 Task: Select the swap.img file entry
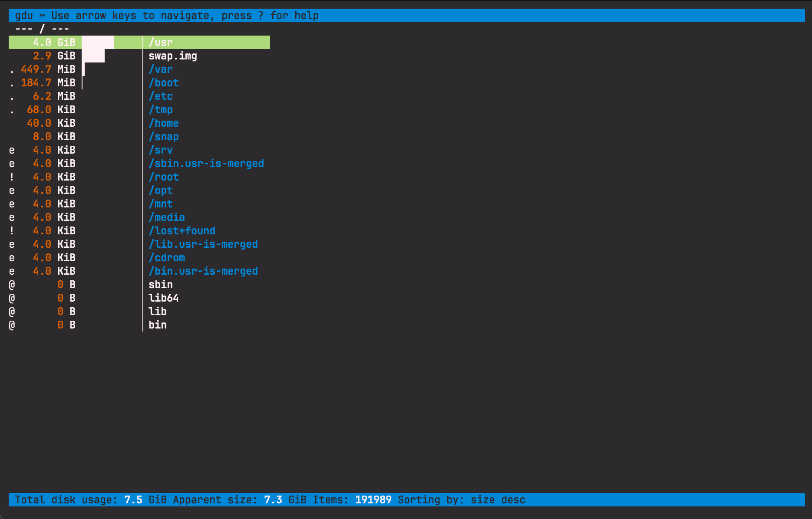point(172,56)
